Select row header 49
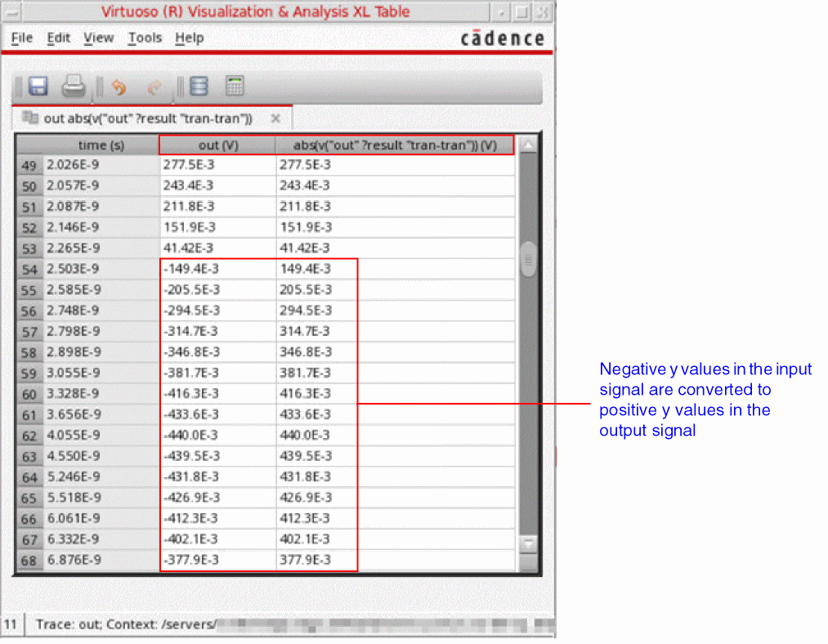The width and height of the screenshot is (828, 644). coord(29,165)
